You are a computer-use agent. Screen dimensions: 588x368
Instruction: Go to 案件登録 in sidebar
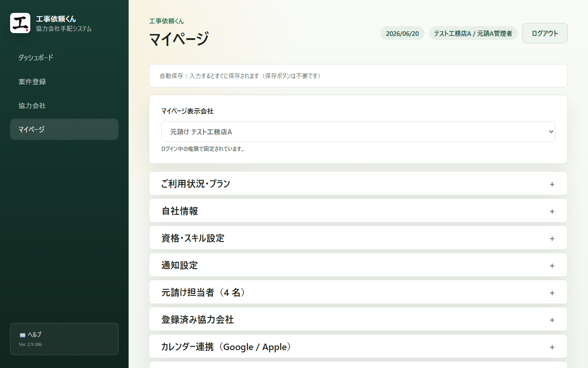pos(64,81)
